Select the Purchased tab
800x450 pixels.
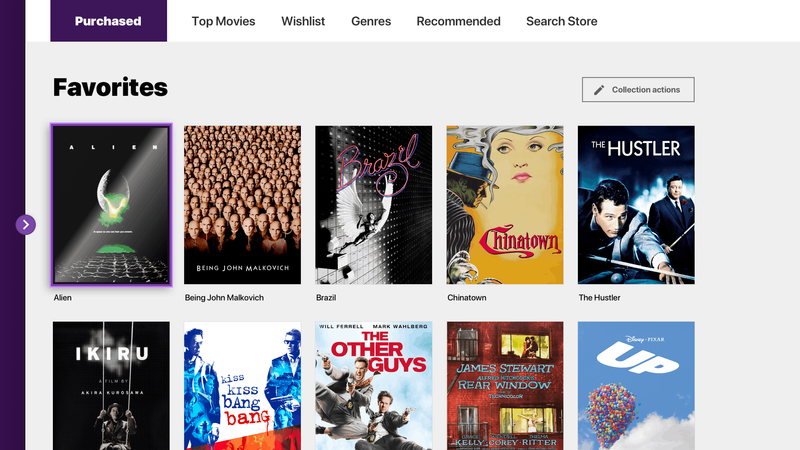pyautogui.click(x=108, y=21)
